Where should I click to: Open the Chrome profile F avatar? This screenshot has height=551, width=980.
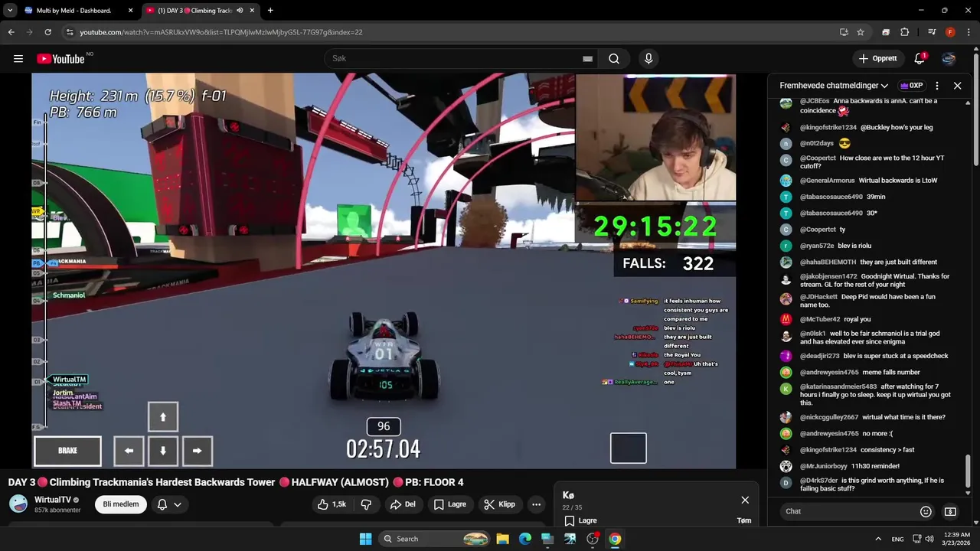[x=950, y=32]
